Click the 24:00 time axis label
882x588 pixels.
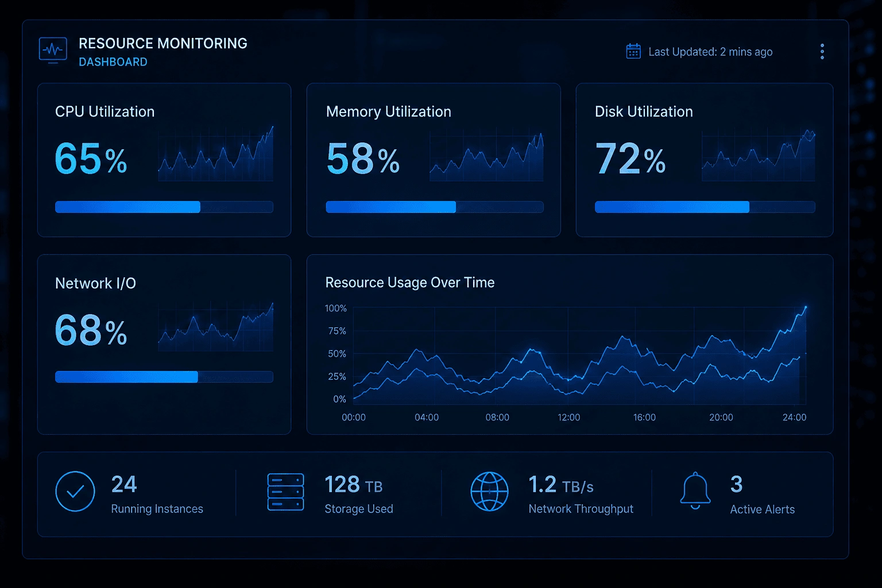click(x=795, y=417)
